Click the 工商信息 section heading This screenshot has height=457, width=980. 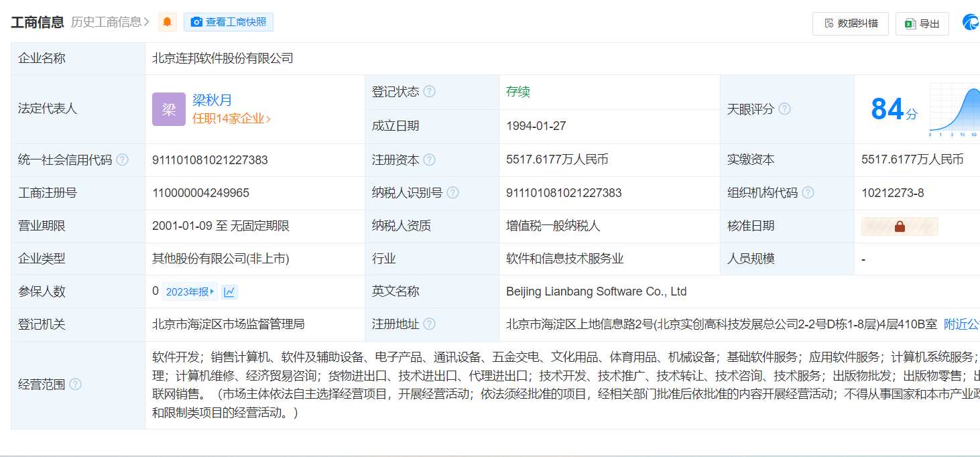[x=38, y=22]
